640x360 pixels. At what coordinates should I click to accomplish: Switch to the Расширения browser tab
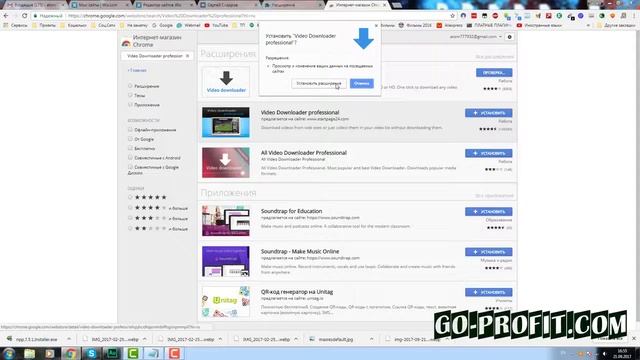pyautogui.click(x=292, y=5)
